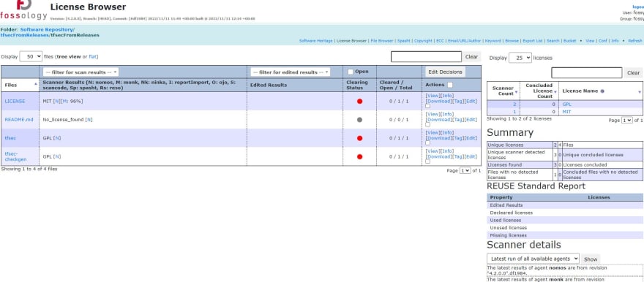Click the license table search input
This screenshot has height=282, width=644.
pyautogui.click(x=586, y=73)
